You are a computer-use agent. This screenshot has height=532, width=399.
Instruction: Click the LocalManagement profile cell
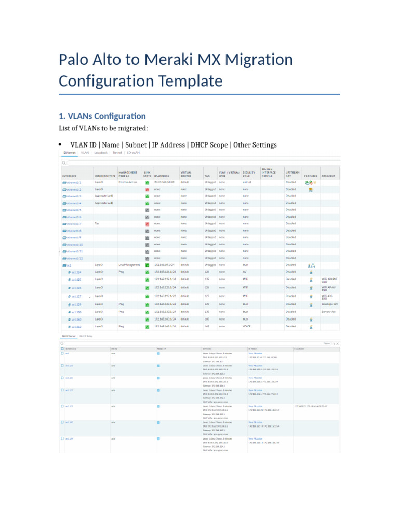pyautogui.click(x=129, y=265)
